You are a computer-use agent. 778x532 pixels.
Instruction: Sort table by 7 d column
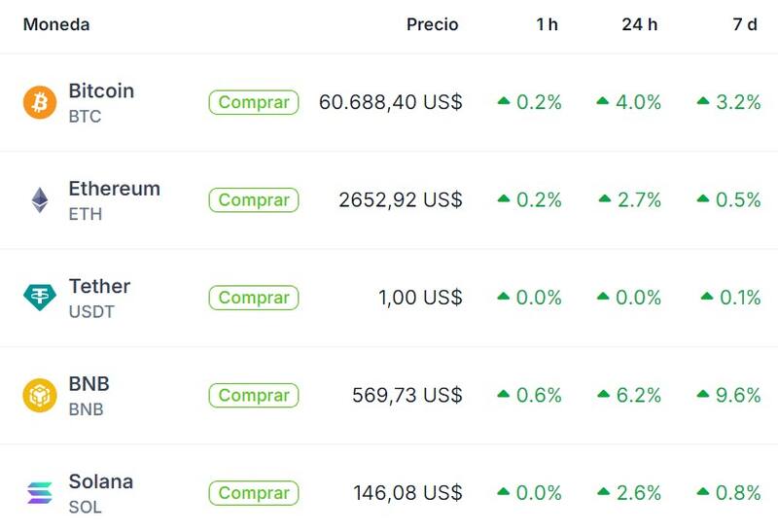click(744, 24)
